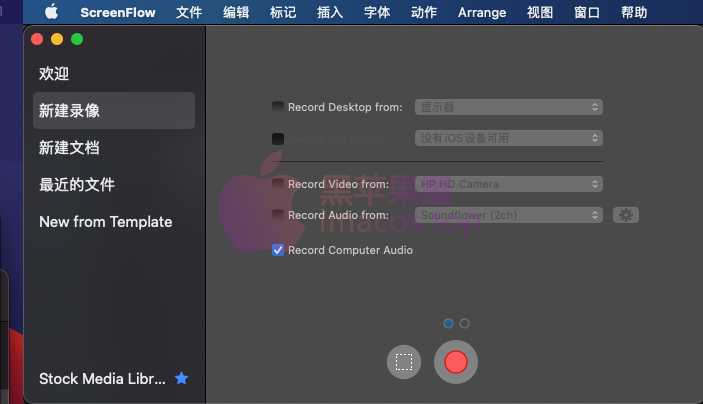The height and width of the screenshot is (404, 703).
Task: Minimize window with the yellow button
Action: click(57, 39)
